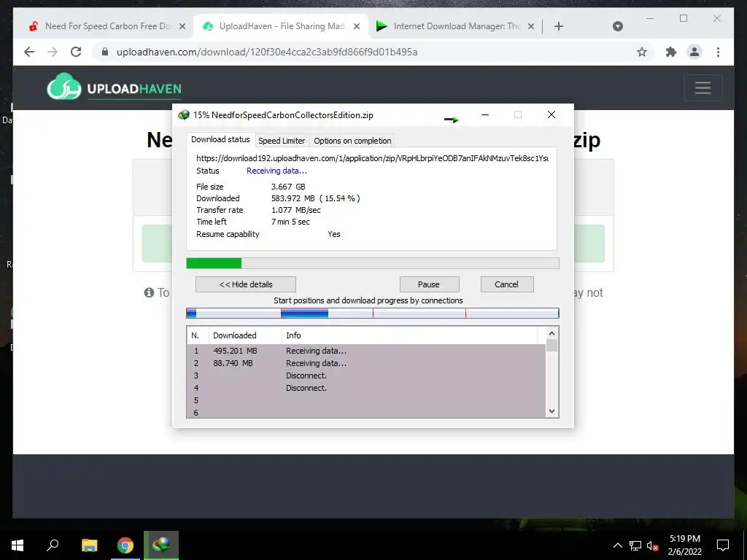Select connection row 3 Disconnect
This screenshot has height=560, width=747.
coord(366,376)
